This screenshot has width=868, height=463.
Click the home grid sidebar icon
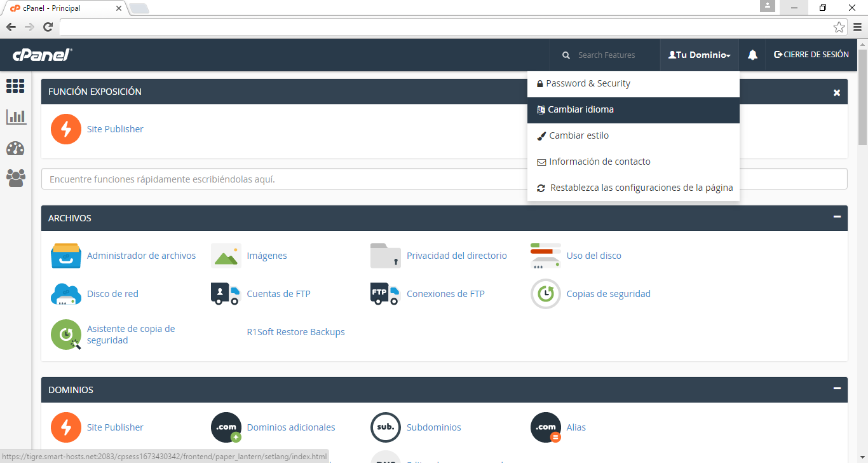pyautogui.click(x=15, y=86)
